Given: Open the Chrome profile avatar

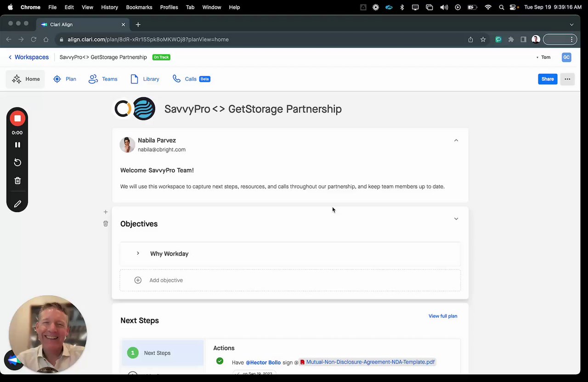Looking at the screenshot, I should [x=536, y=40].
